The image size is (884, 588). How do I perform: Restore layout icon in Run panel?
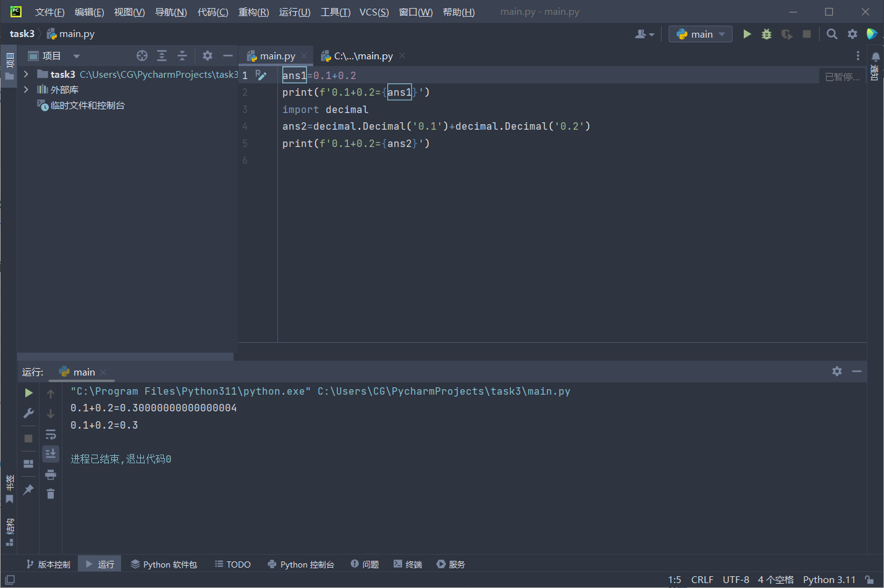point(28,464)
